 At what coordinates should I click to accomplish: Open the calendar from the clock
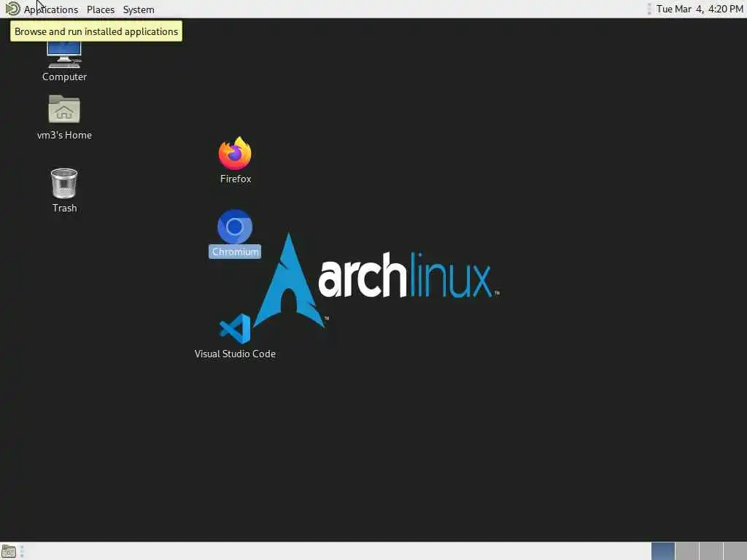[x=700, y=9]
